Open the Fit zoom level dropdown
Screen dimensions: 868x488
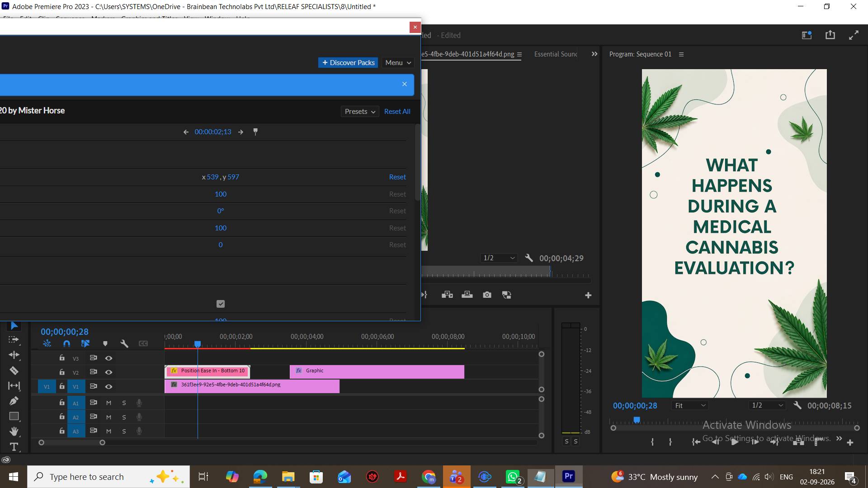[x=690, y=406]
